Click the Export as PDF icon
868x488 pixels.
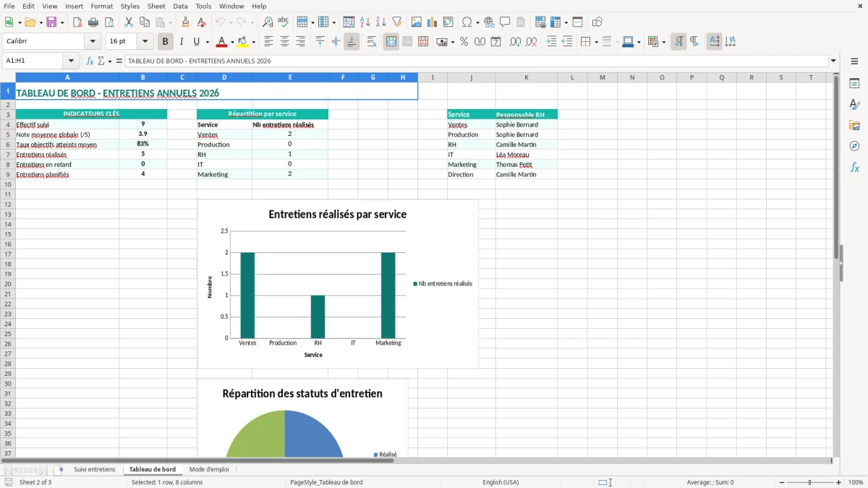click(77, 22)
